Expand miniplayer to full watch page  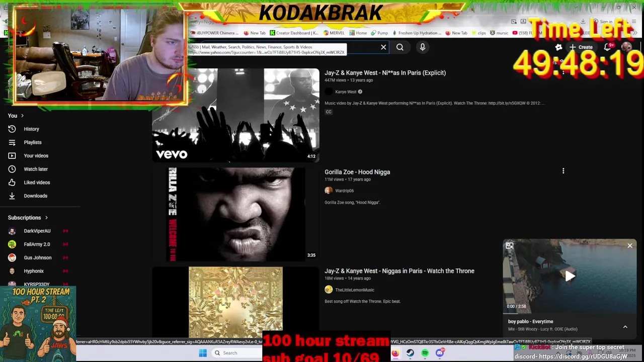click(x=510, y=246)
